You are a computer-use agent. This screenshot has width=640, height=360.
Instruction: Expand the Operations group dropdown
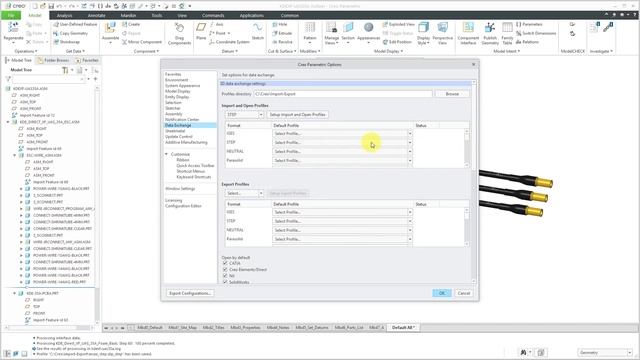coord(26,51)
